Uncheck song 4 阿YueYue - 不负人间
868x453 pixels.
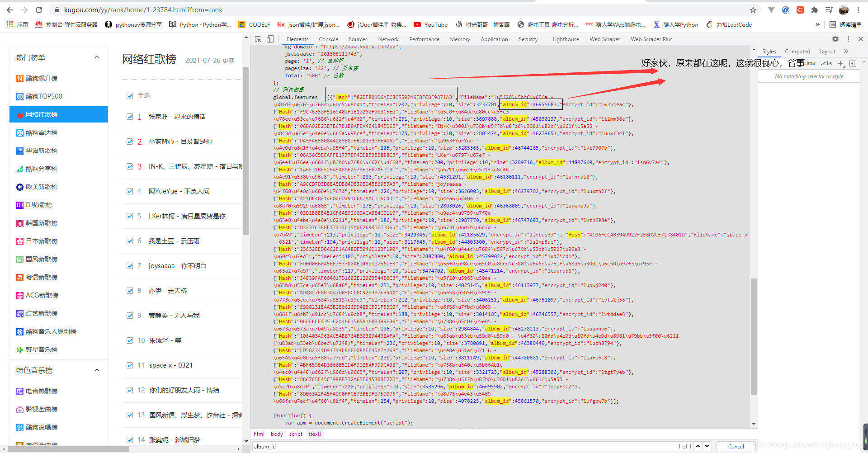[130, 191]
